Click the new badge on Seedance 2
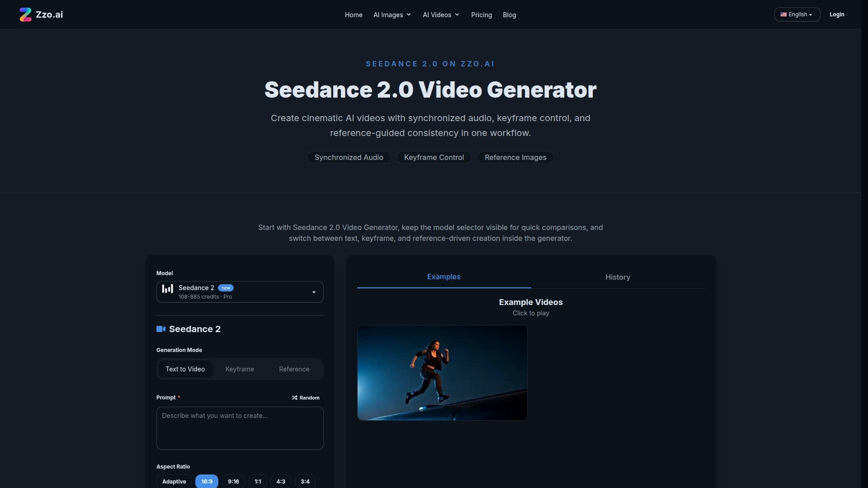 point(226,288)
